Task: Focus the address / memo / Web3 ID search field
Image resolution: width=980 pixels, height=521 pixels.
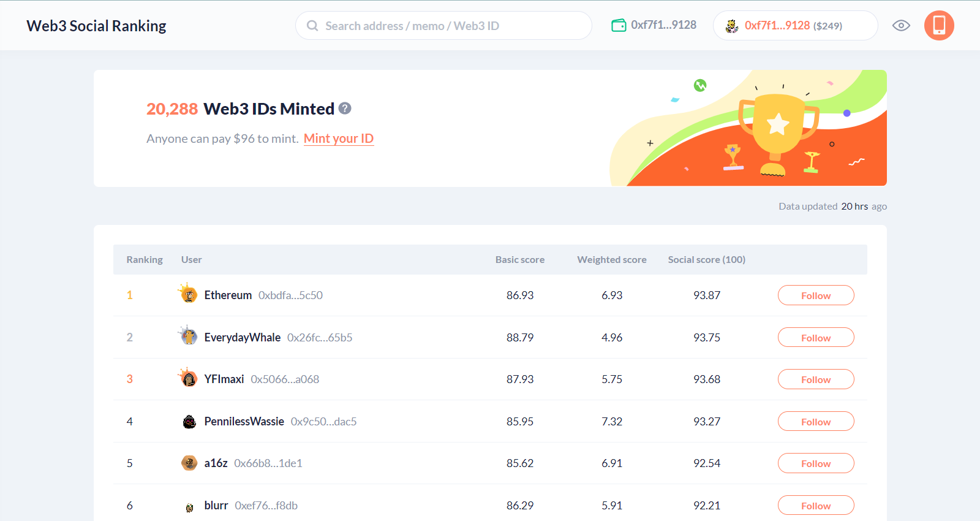Action: 443,26
